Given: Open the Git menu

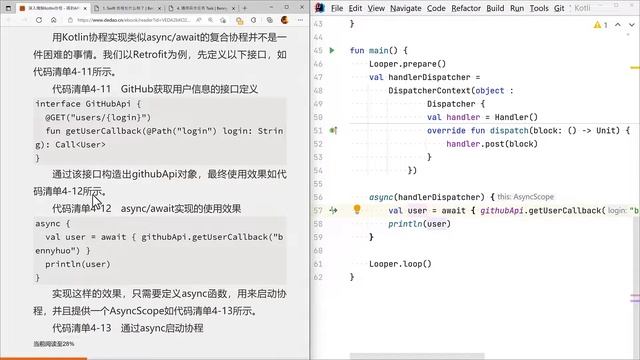Looking at the screenshot, I should click(x=559, y=8).
